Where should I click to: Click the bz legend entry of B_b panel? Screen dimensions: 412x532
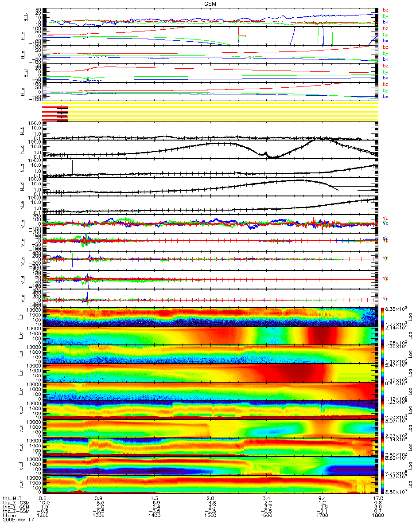(385, 10)
